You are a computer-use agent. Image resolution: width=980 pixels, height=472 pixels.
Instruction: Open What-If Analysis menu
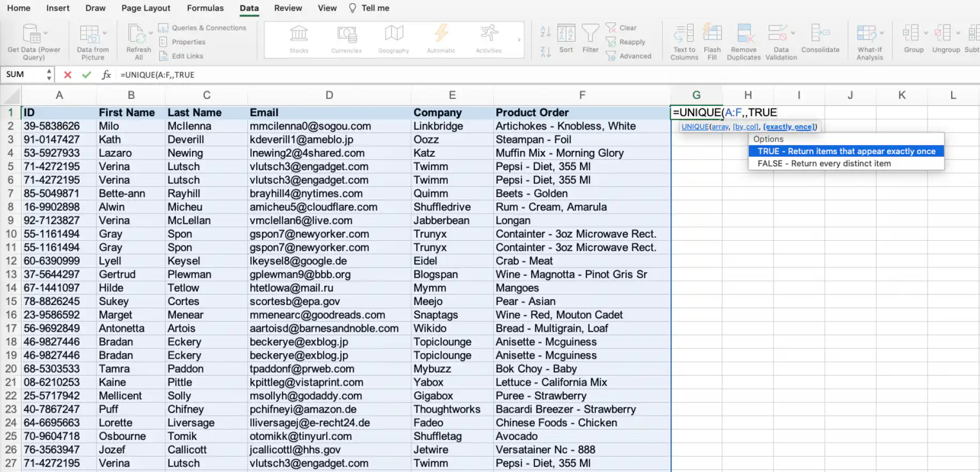(870, 42)
